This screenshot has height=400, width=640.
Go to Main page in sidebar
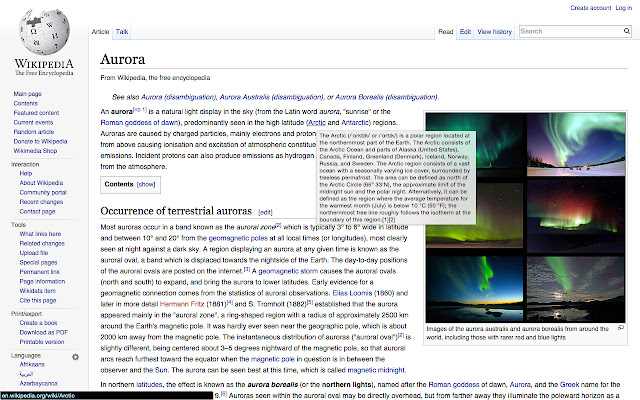click(x=27, y=94)
